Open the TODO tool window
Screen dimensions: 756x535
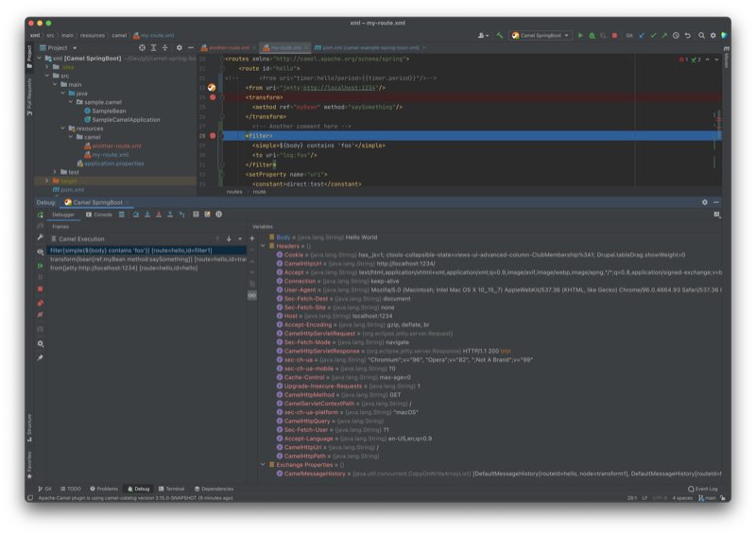click(70, 489)
